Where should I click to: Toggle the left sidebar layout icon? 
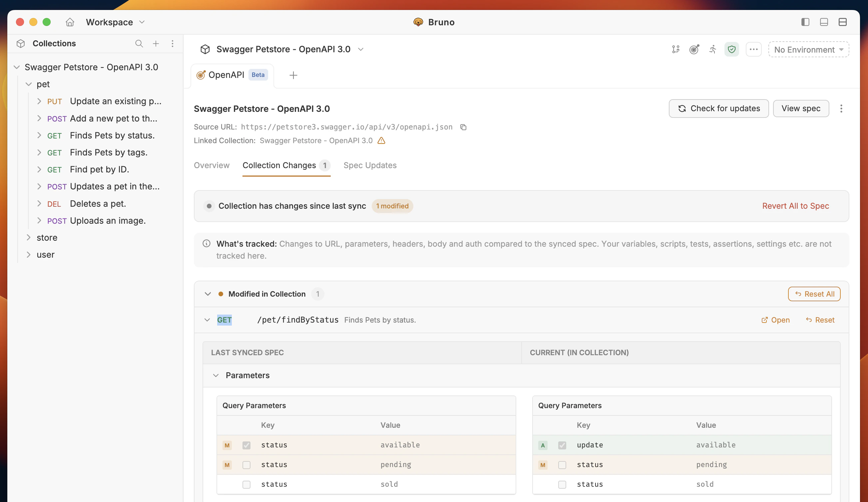805,22
